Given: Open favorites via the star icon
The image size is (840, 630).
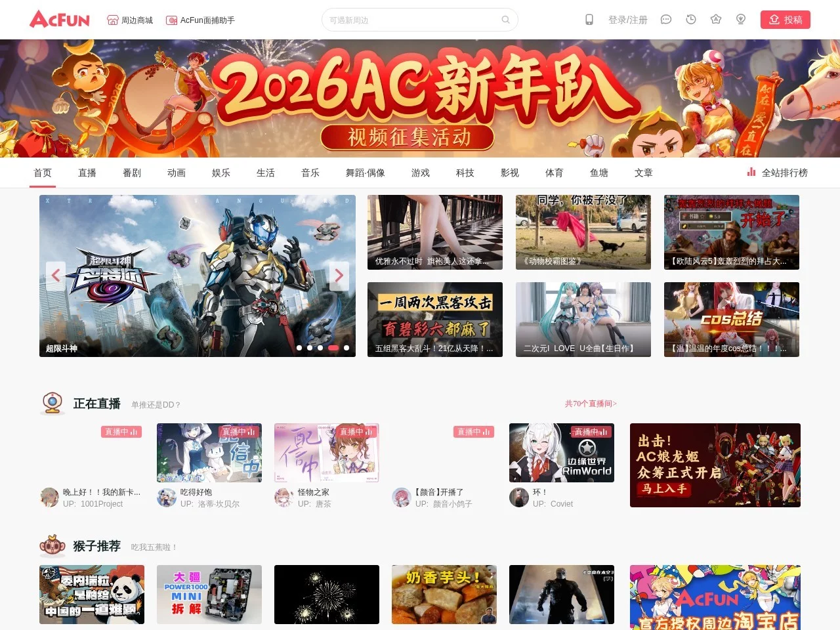Looking at the screenshot, I should point(715,20).
